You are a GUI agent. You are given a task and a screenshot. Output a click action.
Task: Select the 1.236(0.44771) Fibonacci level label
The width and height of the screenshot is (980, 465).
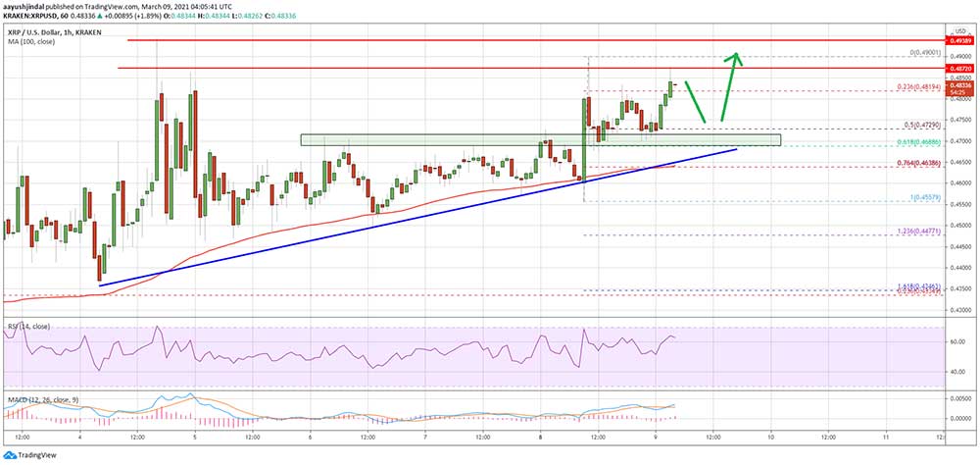[x=919, y=232]
